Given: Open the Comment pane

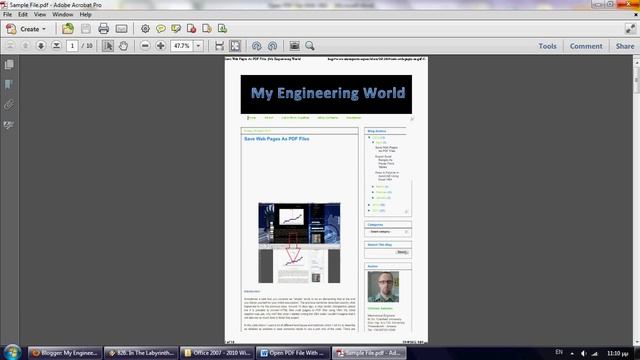Looking at the screenshot, I should pos(586,46).
